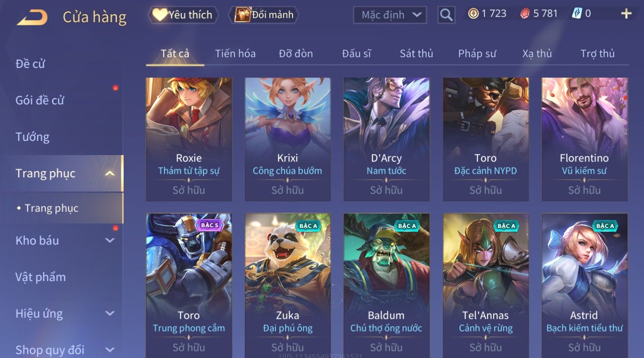The width and height of the screenshot is (644, 358).
Task: Switch to the Tiến hóa tab
Action: pos(235,54)
